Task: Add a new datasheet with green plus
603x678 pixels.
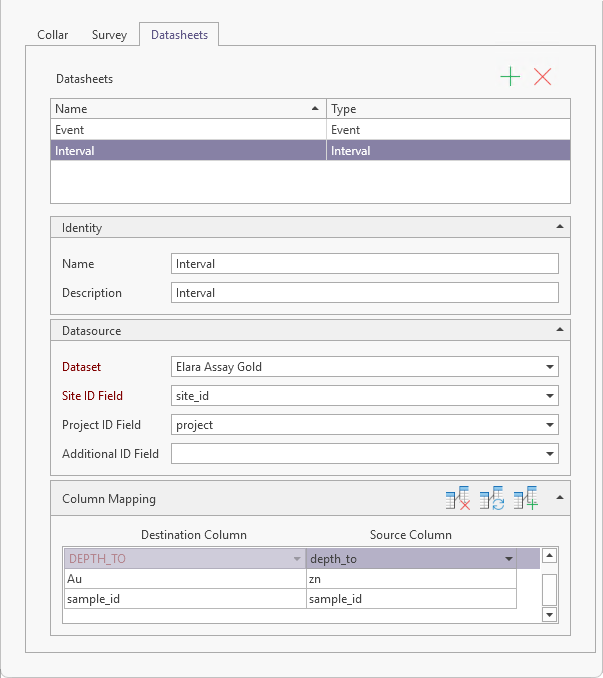Action: pyautogui.click(x=510, y=77)
